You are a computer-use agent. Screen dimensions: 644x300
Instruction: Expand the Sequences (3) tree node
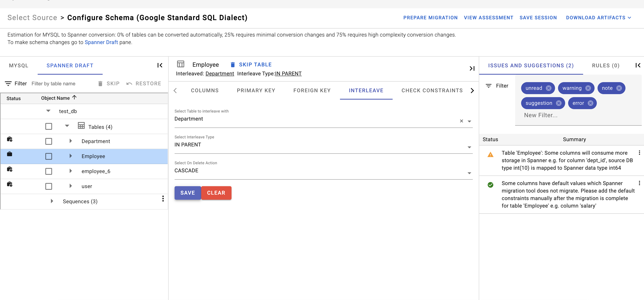52,201
